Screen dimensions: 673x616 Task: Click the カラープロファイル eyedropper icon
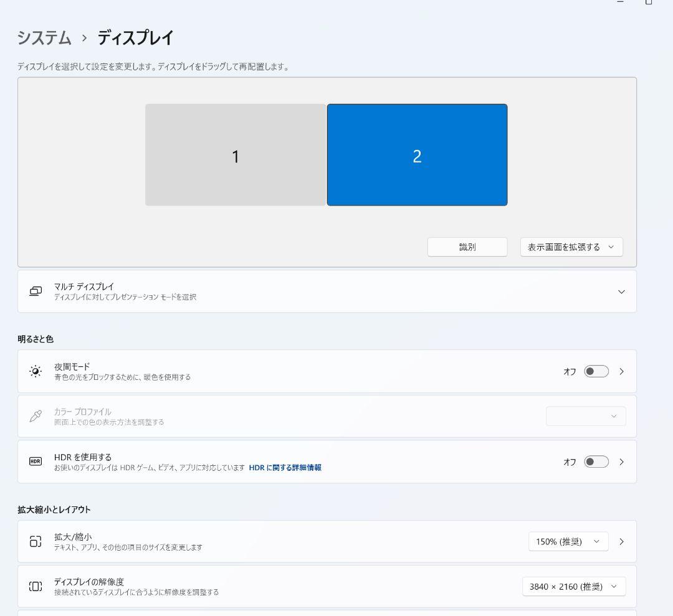point(36,416)
